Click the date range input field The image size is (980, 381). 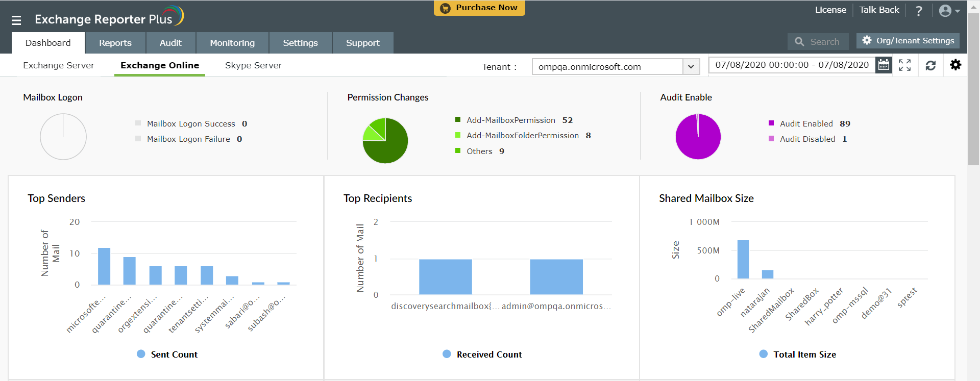point(792,65)
